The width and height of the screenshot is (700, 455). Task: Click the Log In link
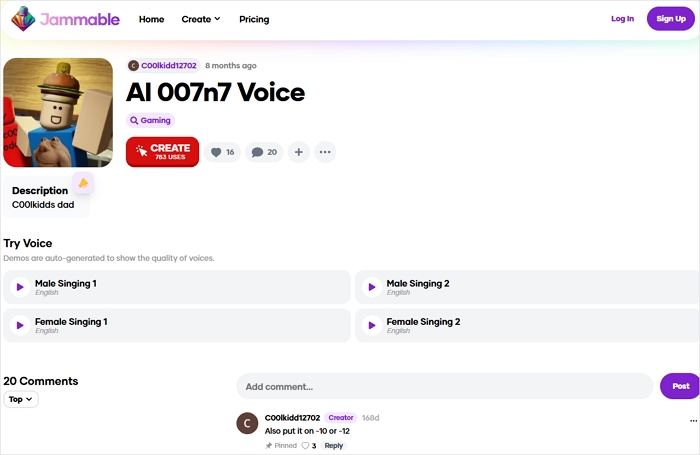click(622, 19)
